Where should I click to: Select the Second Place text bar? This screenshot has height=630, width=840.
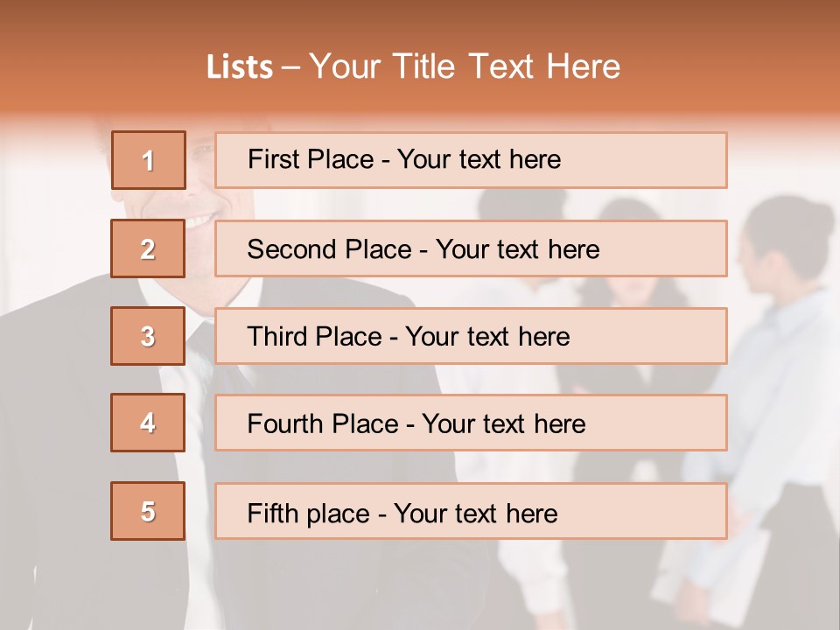click(x=471, y=248)
